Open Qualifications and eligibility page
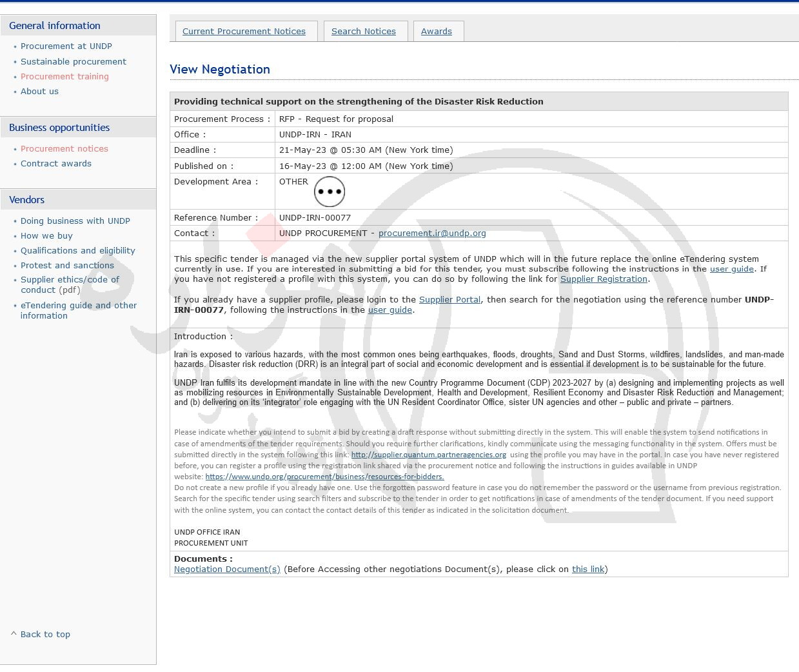The height and width of the screenshot is (672, 799). [77, 251]
